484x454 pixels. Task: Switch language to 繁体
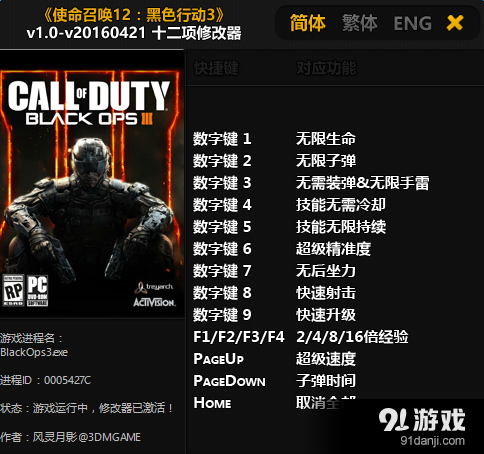pos(360,23)
